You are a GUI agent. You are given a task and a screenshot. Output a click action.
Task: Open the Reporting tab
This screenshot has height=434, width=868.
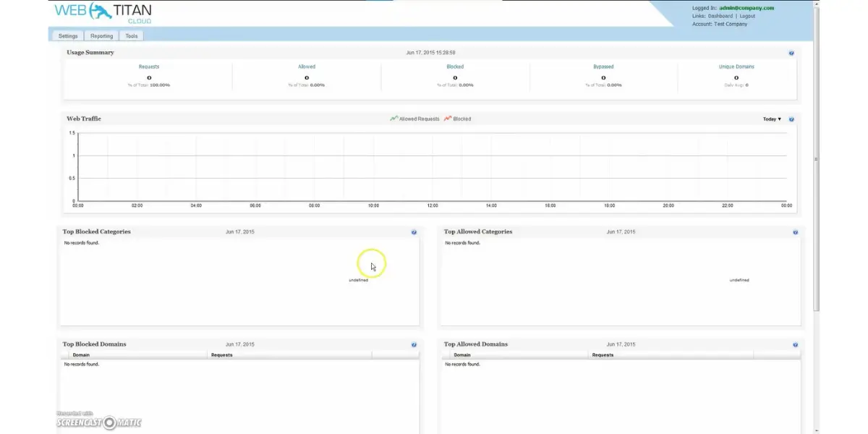coord(102,35)
